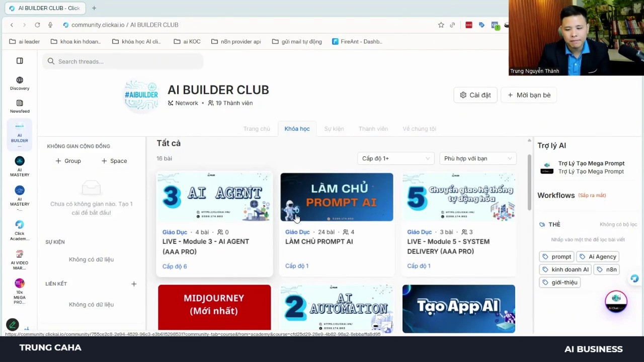The height and width of the screenshot is (362, 644).
Task: Expand the Phù hợp với bạn dropdown
Action: click(477, 158)
